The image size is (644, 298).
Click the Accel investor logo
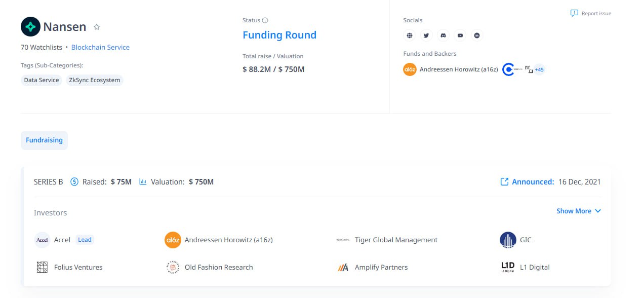(x=42, y=240)
